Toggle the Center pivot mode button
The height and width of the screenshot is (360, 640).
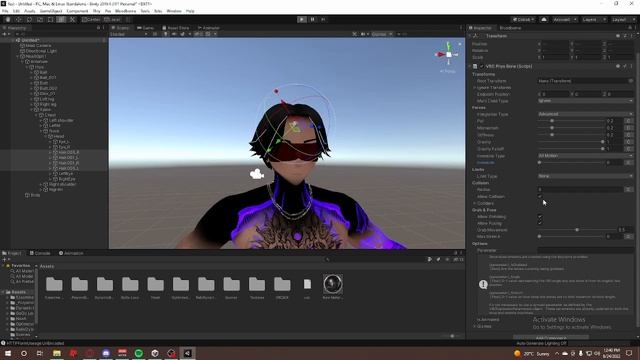pos(91,19)
